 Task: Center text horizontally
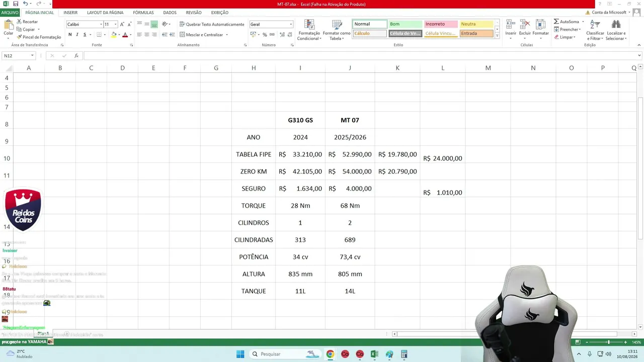pyautogui.click(x=147, y=35)
